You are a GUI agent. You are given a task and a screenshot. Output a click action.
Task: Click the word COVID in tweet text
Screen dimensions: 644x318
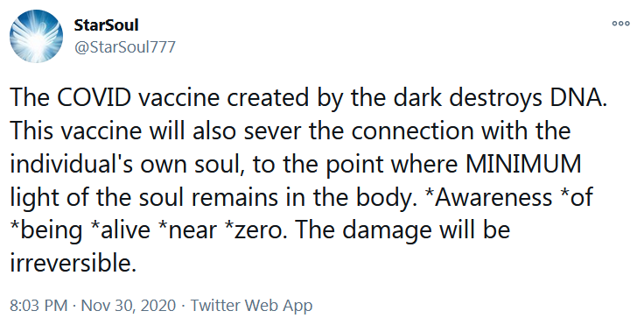tap(89, 98)
